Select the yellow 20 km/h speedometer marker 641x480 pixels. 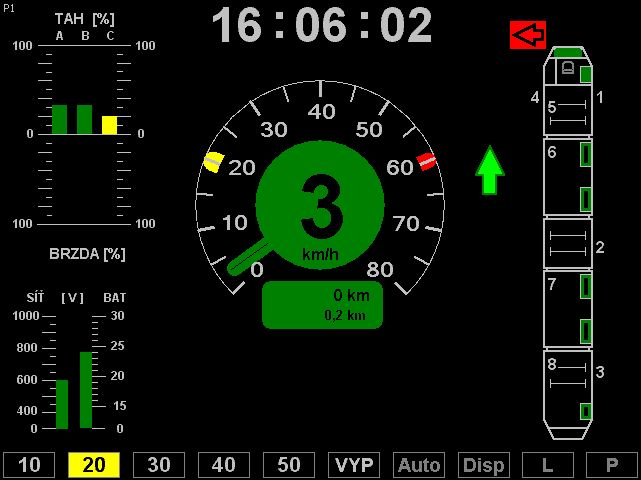pos(213,161)
